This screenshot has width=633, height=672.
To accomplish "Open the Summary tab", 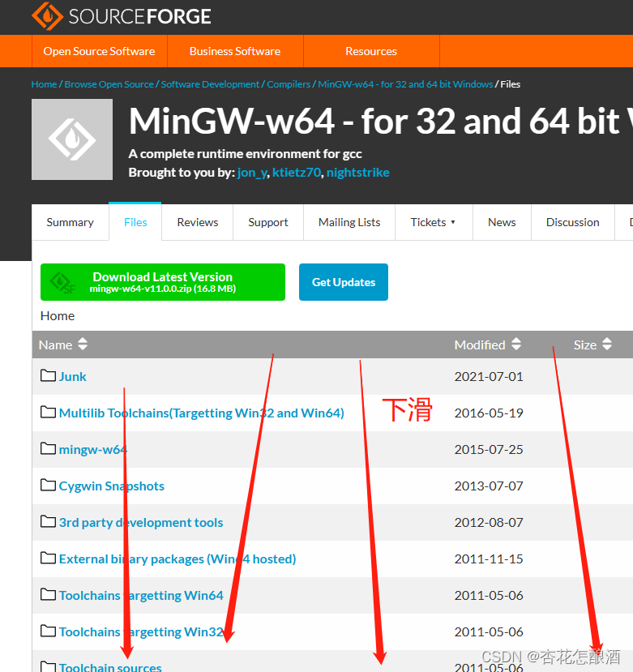I will [x=71, y=222].
